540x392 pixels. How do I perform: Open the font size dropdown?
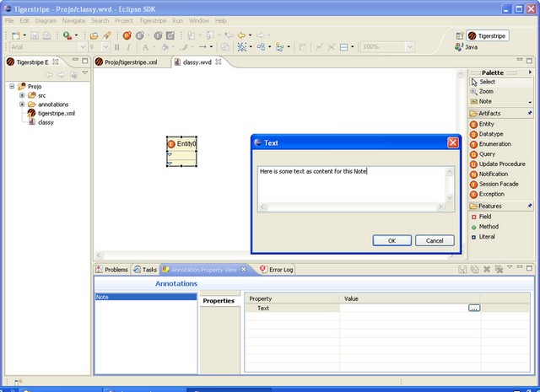105,47
